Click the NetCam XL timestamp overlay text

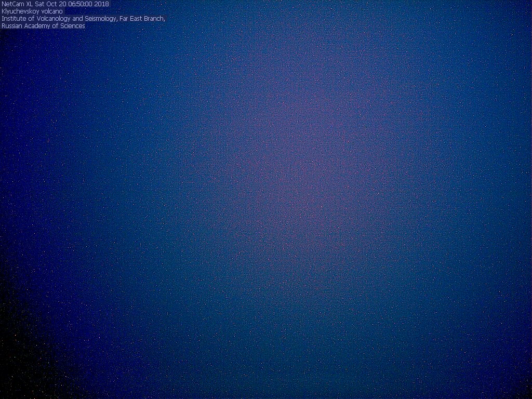pos(55,4)
